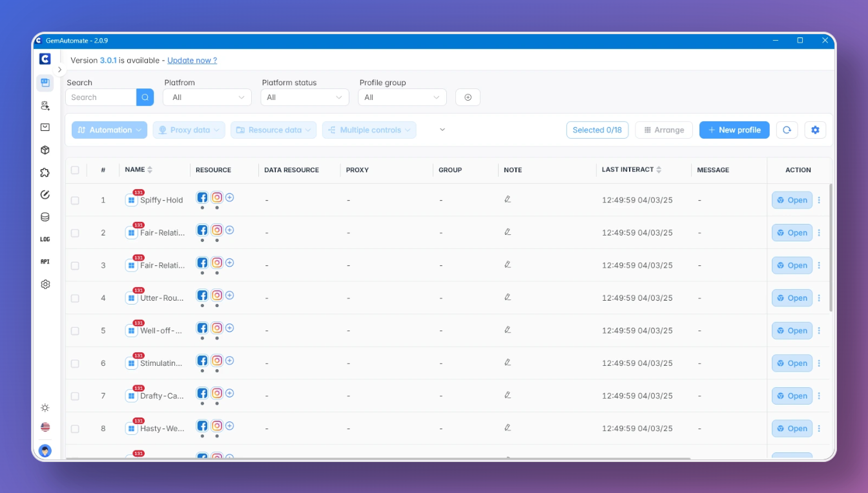Select the Resource data toolbar item
Image resolution: width=868 pixels, height=493 pixels.
[x=273, y=130]
